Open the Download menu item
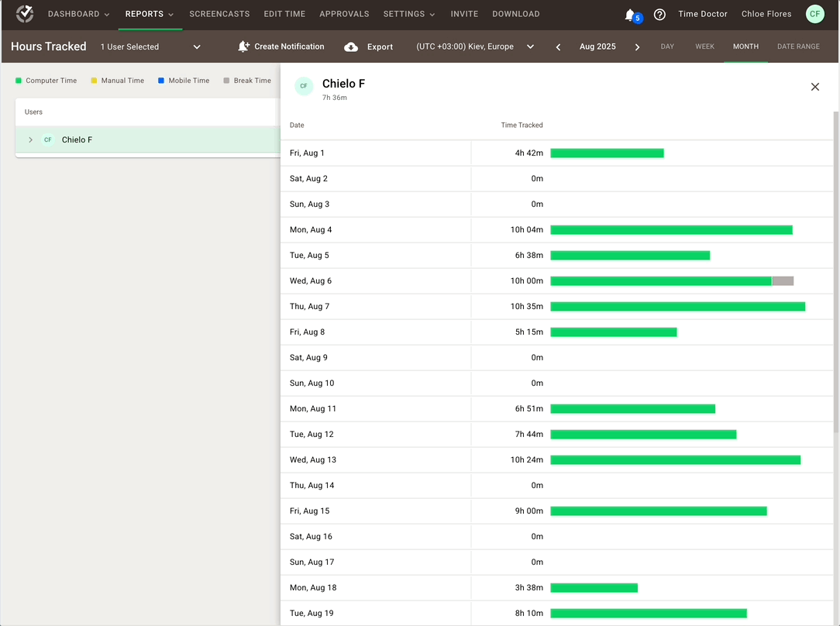The width and height of the screenshot is (840, 626). pyautogui.click(x=516, y=15)
